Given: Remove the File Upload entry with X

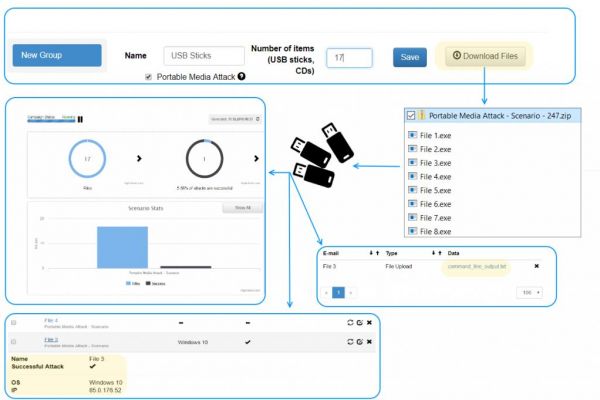Looking at the screenshot, I should (536, 266).
